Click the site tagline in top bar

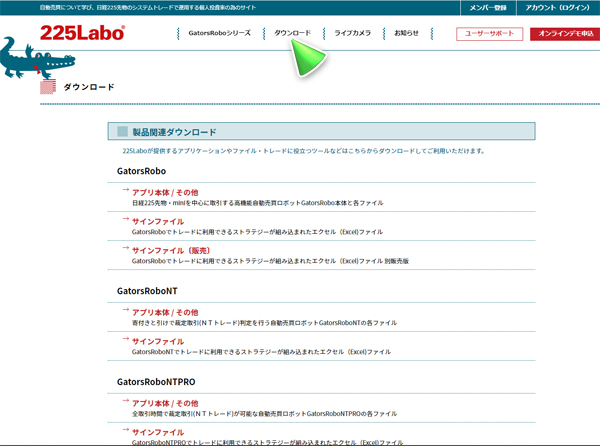tap(148, 8)
